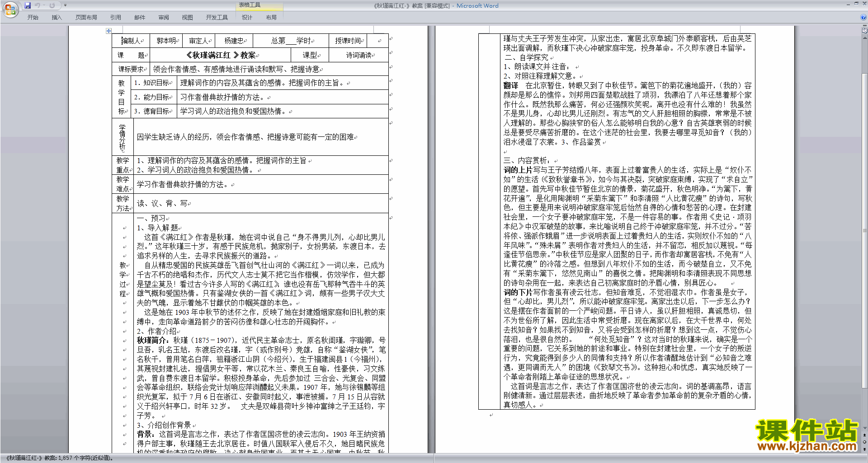Open the 设计 table tools tab

[x=247, y=17]
